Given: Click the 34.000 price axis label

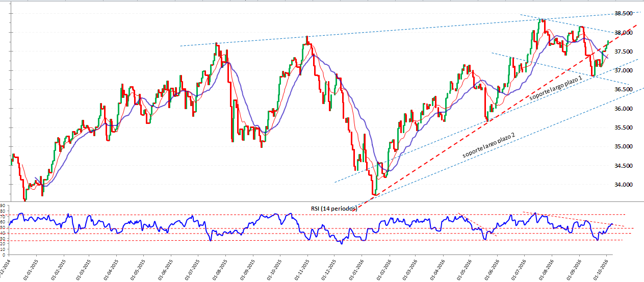Looking at the screenshot, I should click(624, 185).
